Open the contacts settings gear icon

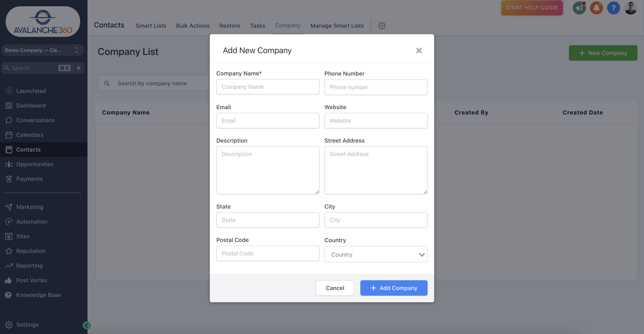[x=382, y=26]
